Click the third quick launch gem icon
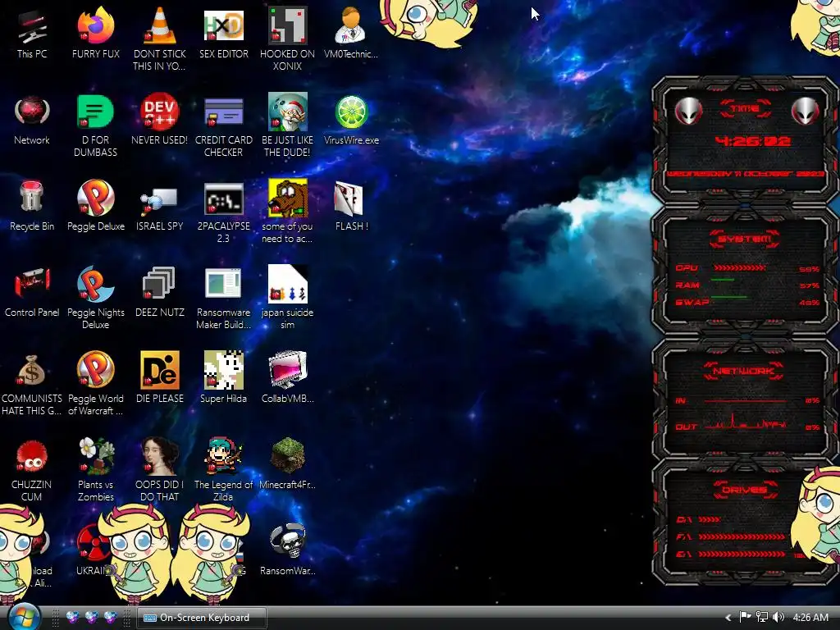Viewport: 840px width, 630px height. (111, 618)
